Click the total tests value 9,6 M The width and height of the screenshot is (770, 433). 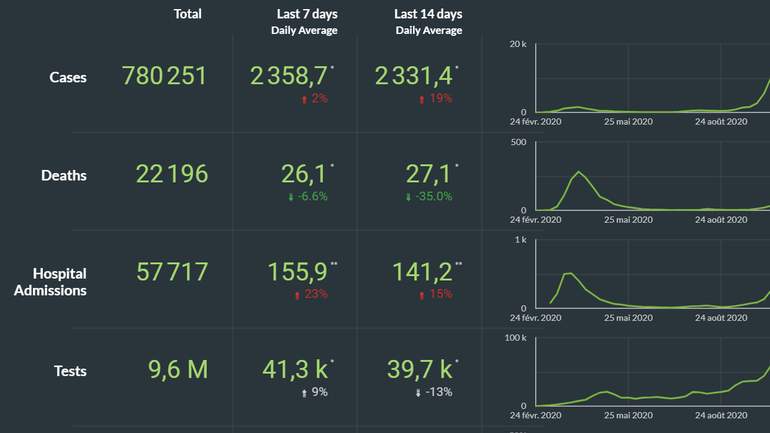[178, 370]
